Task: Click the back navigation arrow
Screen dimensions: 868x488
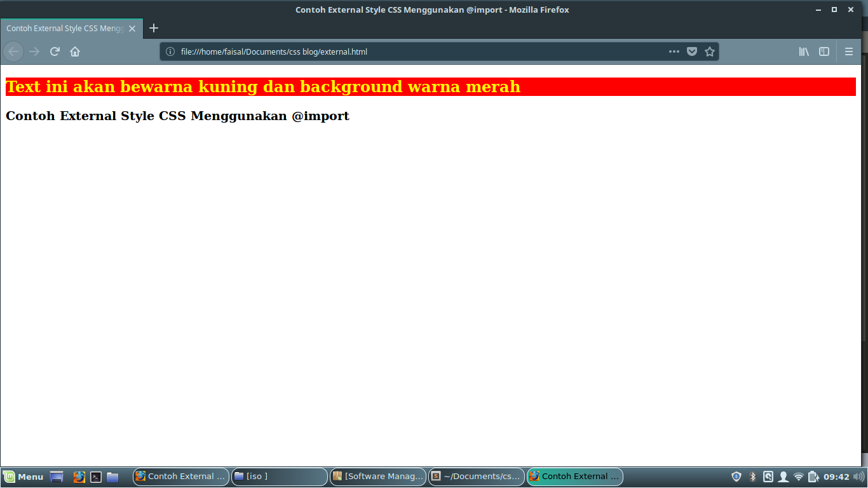Action: pos(13,51)
